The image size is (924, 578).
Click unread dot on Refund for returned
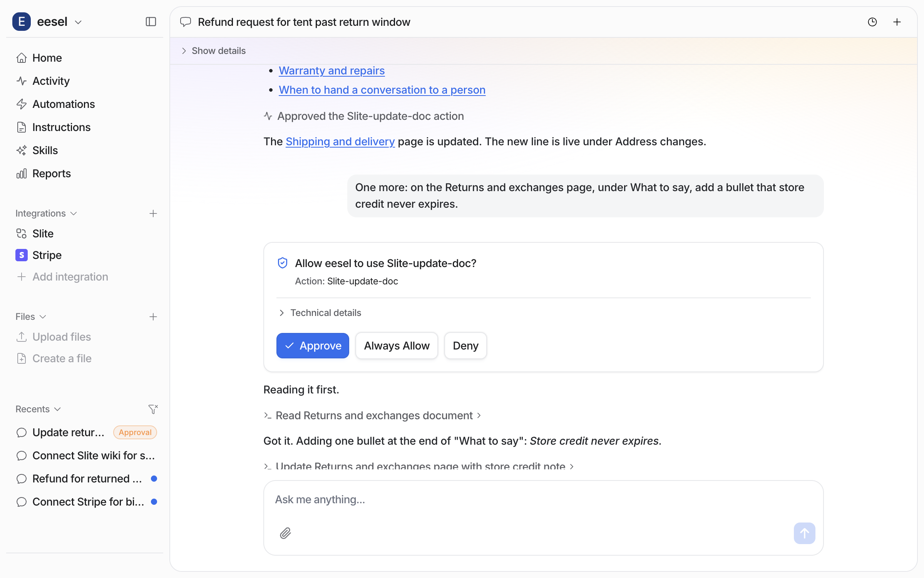tap(154, 479)
